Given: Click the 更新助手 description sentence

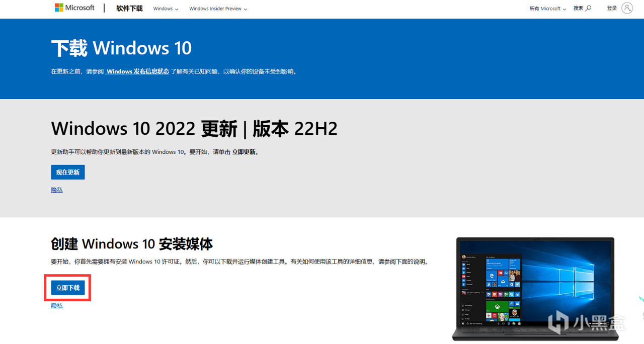Looking at the screenshot, I should point(155,152).
